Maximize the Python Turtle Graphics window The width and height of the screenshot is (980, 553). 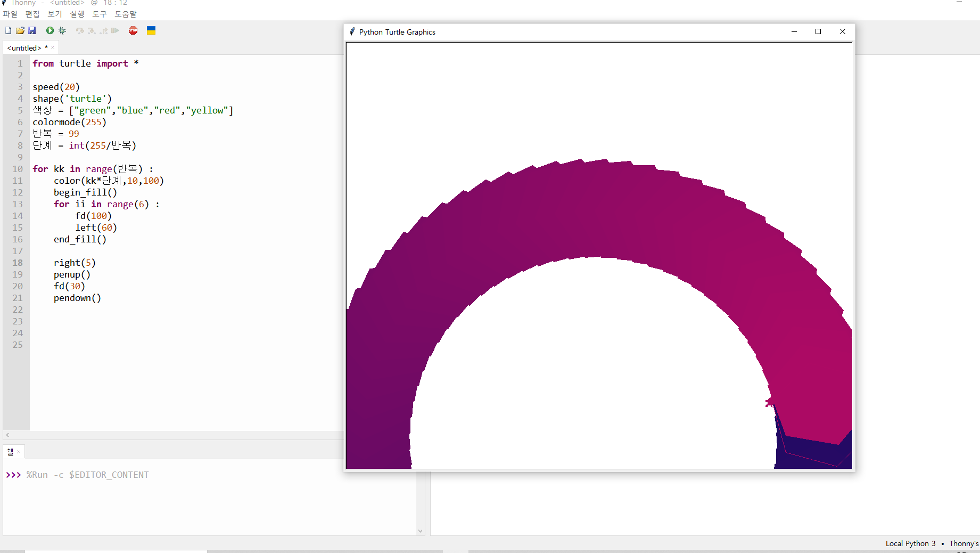tap(818, 32)
